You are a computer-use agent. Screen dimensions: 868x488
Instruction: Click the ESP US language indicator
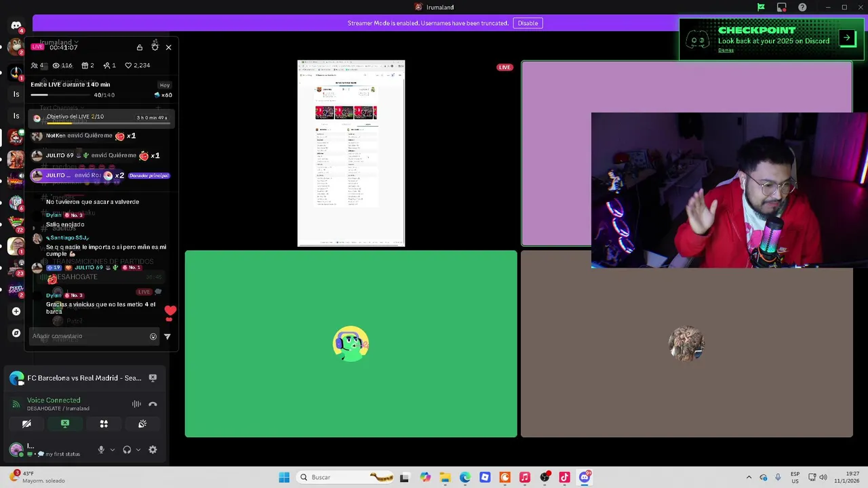click(795, 477)
